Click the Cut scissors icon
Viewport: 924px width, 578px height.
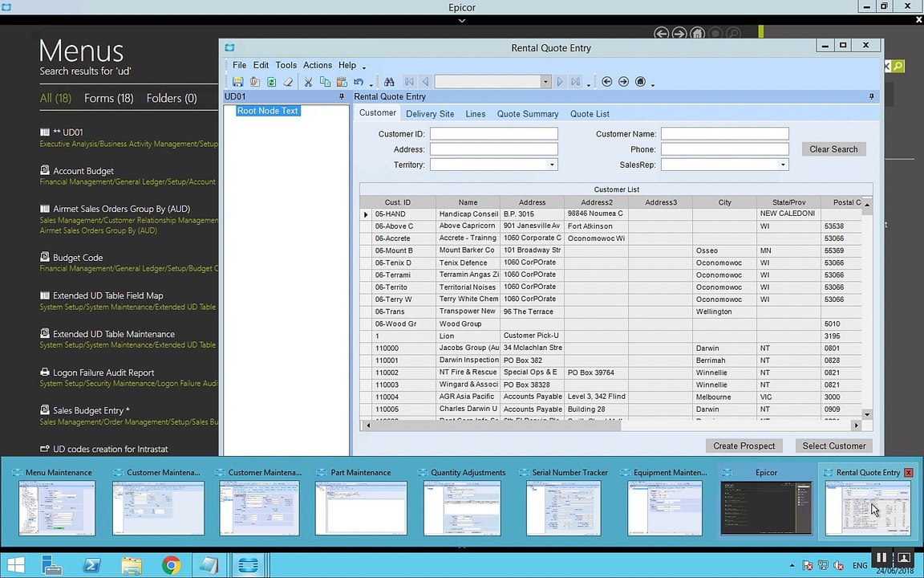click(308, 82)
